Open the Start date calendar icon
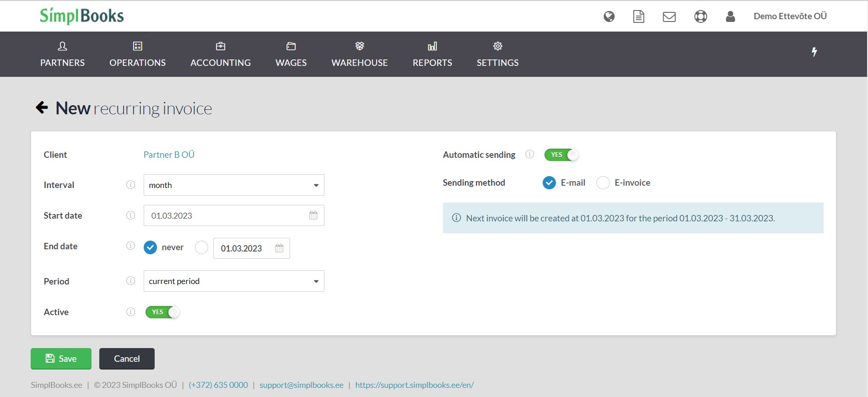The height and width of the screenshot is (397, 868). 313,215
